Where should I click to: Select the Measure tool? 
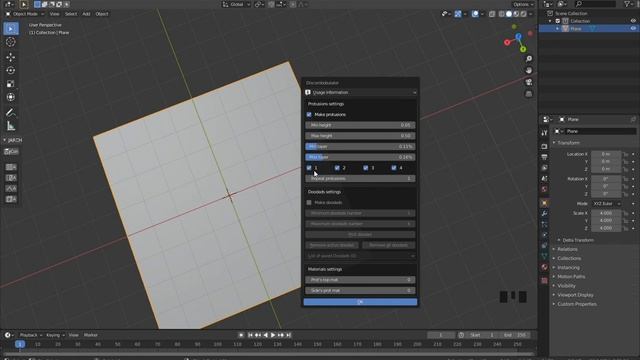click(11, 126)
